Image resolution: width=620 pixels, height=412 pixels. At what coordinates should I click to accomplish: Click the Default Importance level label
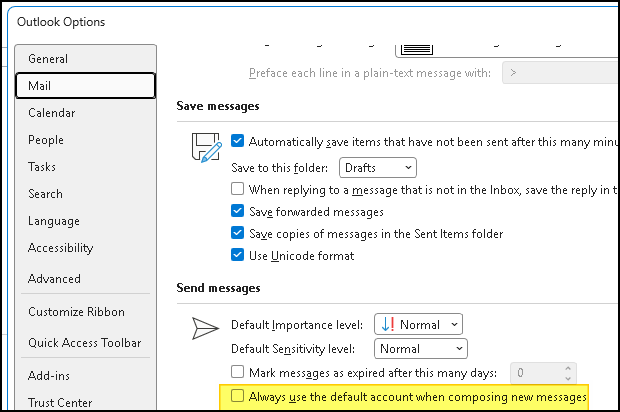pos(297,325)
